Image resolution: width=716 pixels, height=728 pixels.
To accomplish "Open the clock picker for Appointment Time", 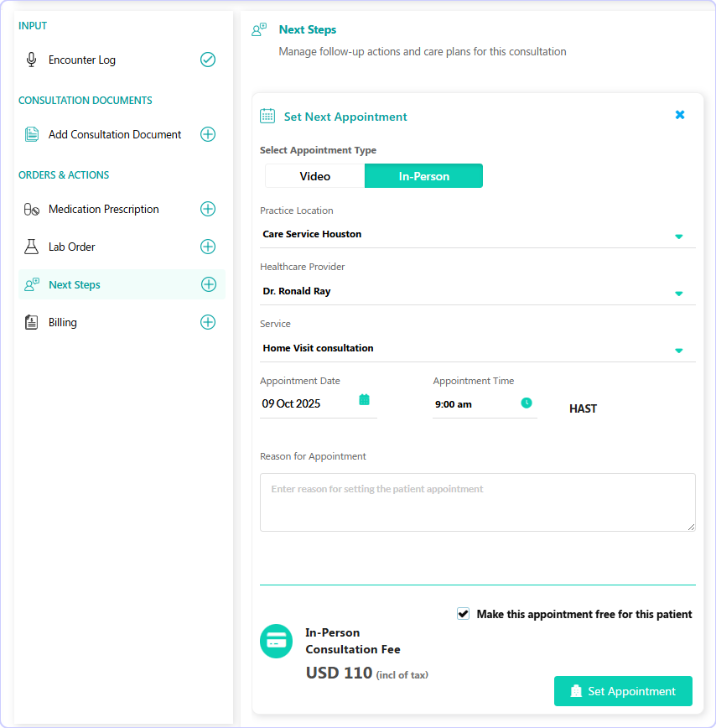I will pyautogui.click(x=527, y=403).
